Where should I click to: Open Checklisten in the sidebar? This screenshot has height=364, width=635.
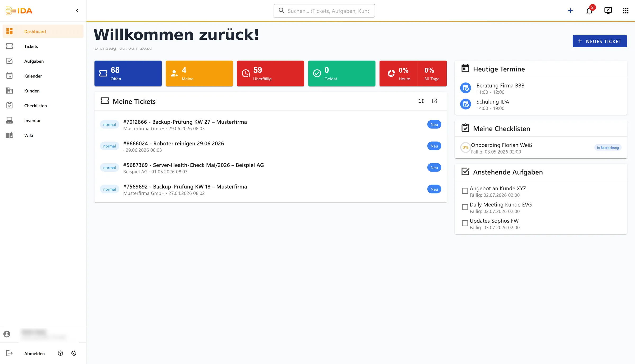(43, 105)
